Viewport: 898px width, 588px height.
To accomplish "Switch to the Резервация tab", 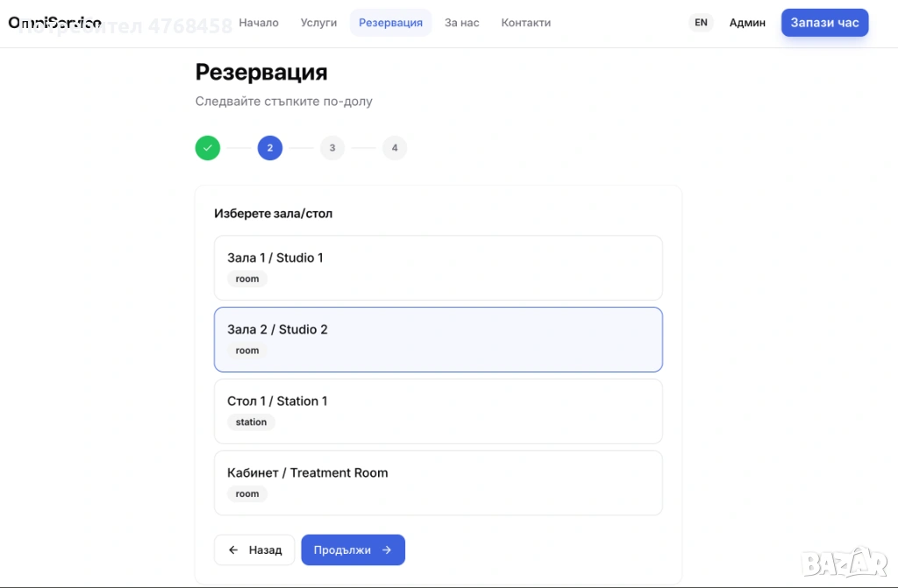I will (390, 23).
